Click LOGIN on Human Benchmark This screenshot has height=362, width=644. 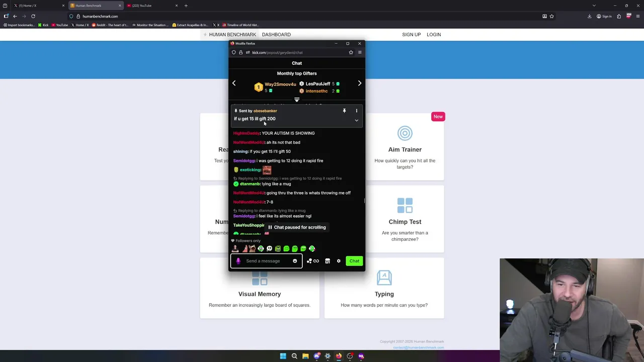pyautogui.click(x=434, y=35)
